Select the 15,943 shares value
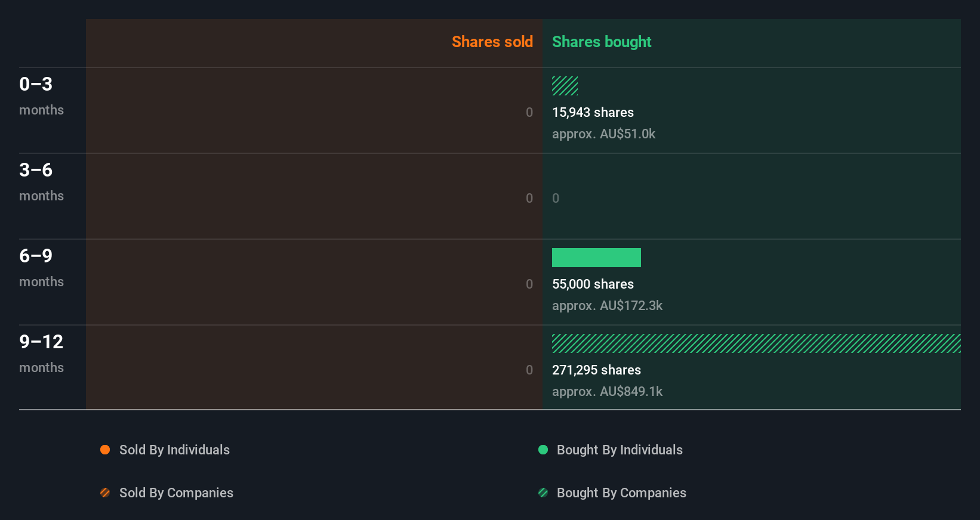 coord(593,112)
